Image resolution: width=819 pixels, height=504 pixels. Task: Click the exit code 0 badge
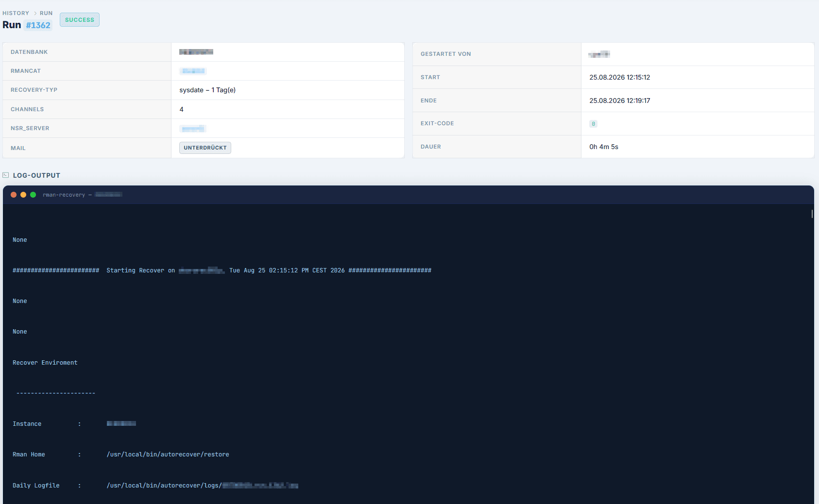[x=593, y=124]
